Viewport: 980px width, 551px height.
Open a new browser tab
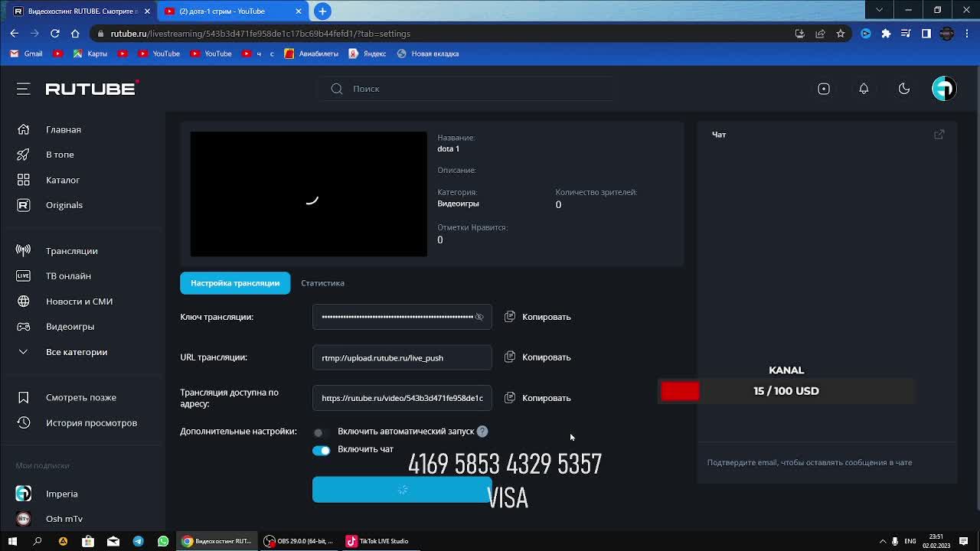pos(322,11)
